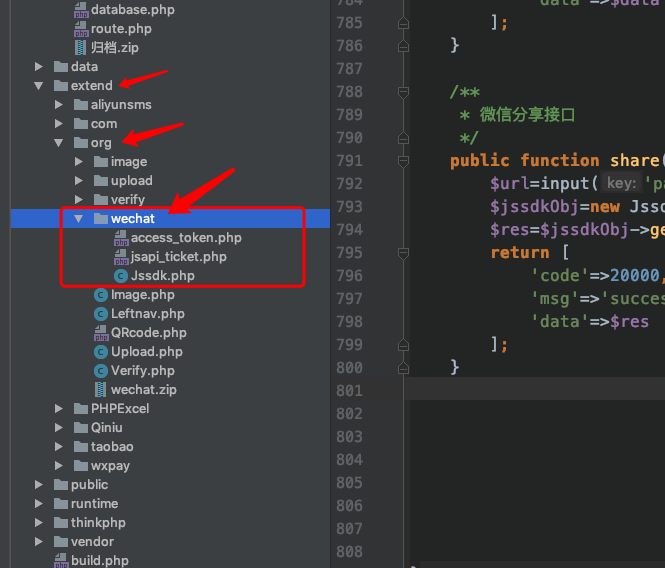Expand the data folder arrow
Screen dimensions: 665x568
pyautogui.click(x=39, y=67)
